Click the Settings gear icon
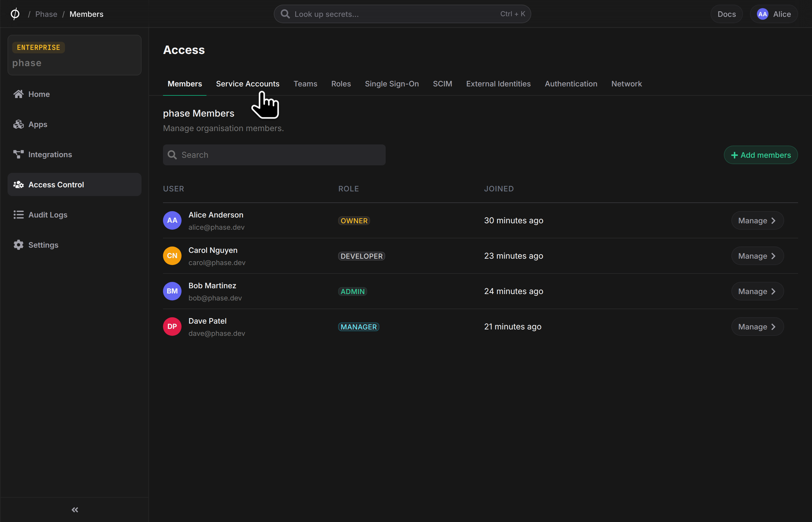Screen dimensions: 812x522 19,245
